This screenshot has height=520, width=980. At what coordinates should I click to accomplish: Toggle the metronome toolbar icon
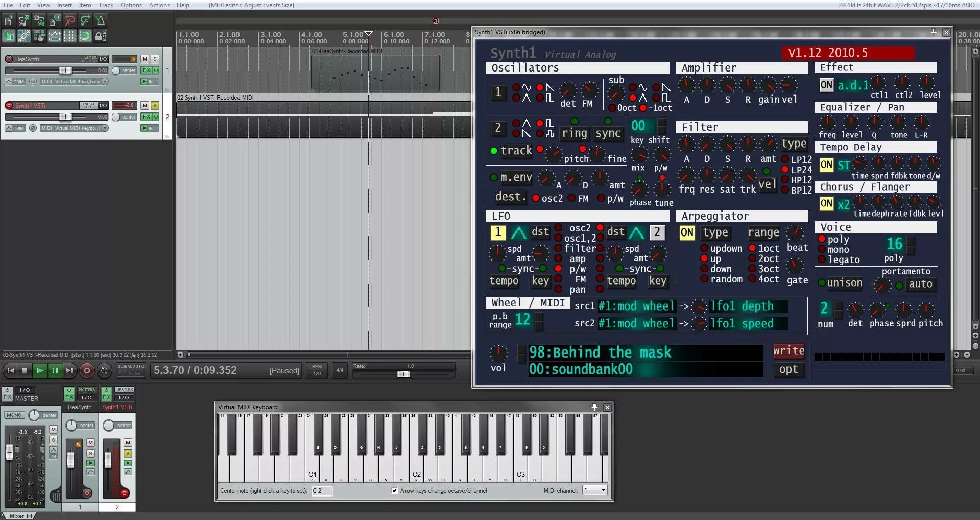(101, 20)
